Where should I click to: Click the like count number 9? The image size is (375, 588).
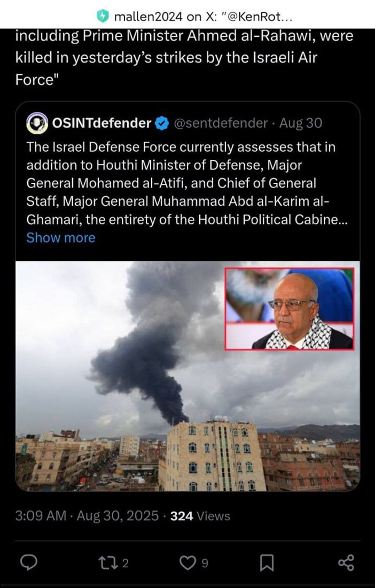point(205,563)
